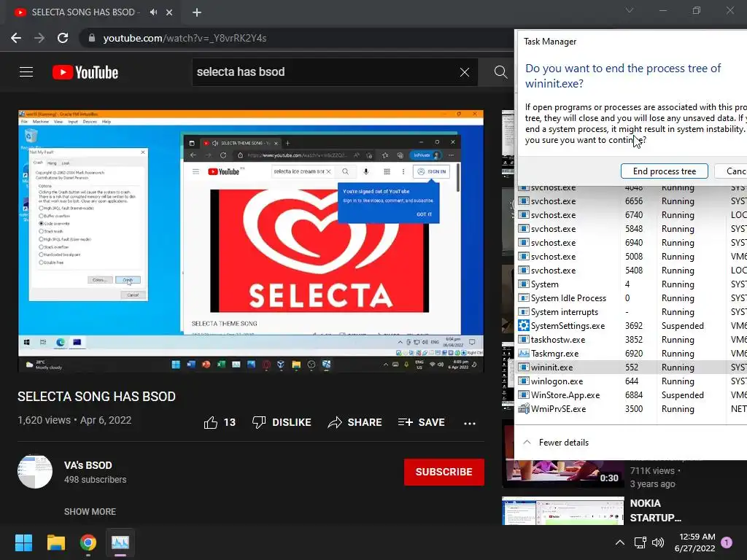Viewport: 747px width, 560px height.
Task: View site info via the lock icon
Action: click(x=91, y=38)
